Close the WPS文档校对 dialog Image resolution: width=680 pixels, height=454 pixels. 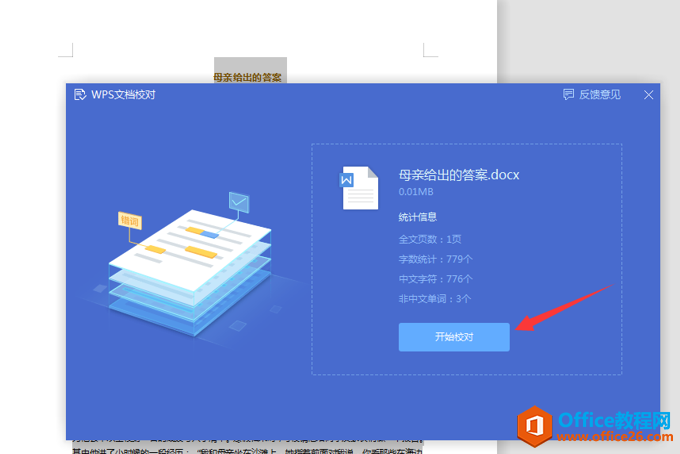click(648, 95)
